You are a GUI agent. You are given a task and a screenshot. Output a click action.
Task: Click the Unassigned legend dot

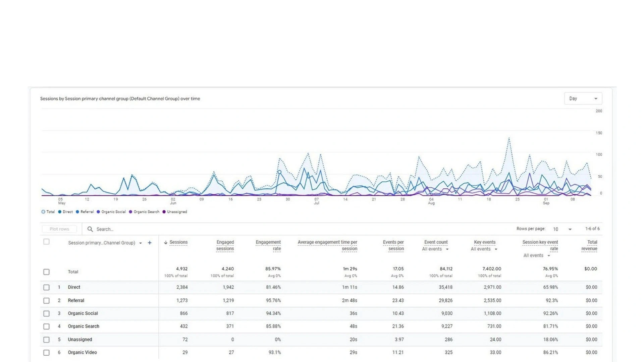(164, 212)
